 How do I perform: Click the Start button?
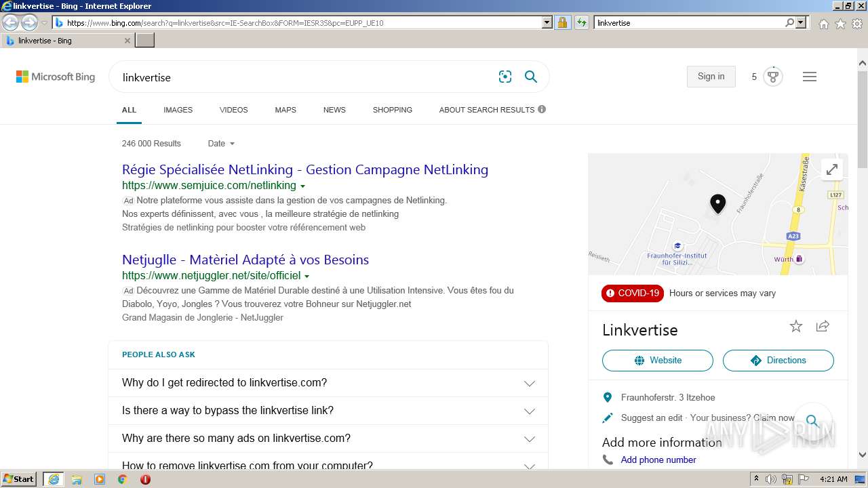point(19,479)
